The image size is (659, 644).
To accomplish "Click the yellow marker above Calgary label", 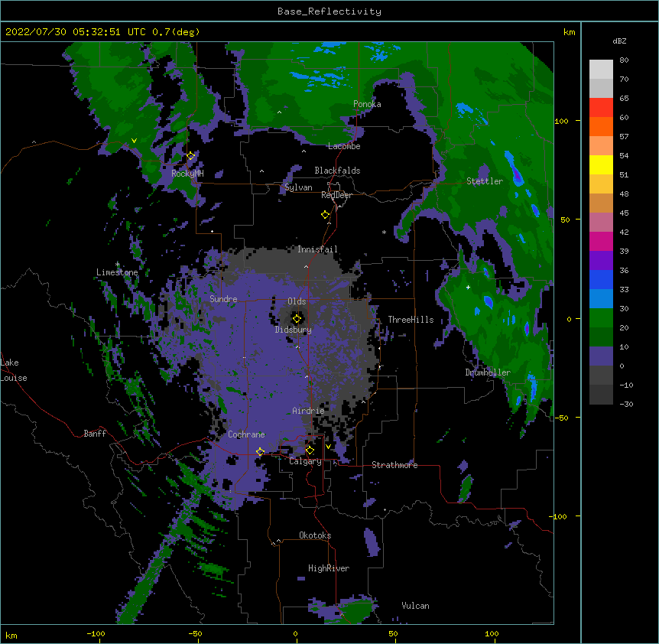I will point(310,450).
